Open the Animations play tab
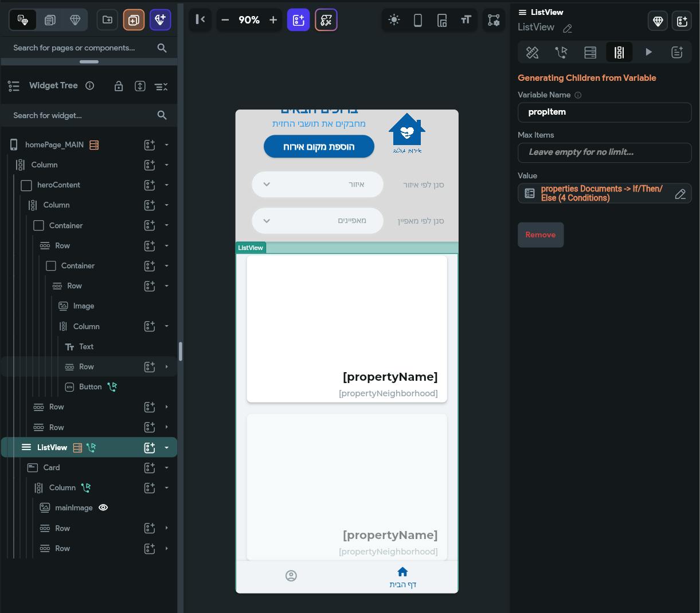Viewport: 700px width, 613px height. click(x=648, y=52)
